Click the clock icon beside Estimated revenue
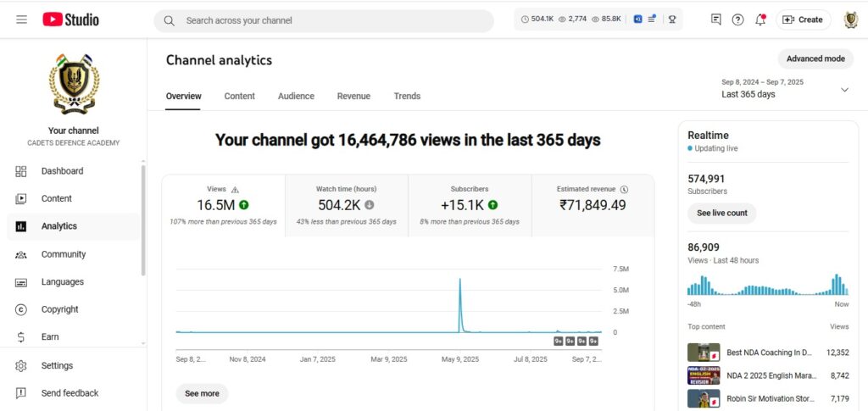 point(624,190)
